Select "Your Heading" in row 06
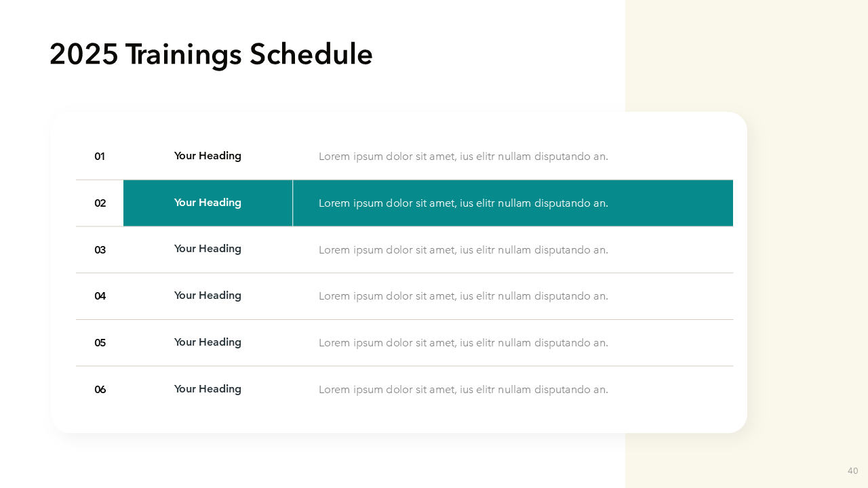This screenshot has height=488, width=868. tap(208, 389)
